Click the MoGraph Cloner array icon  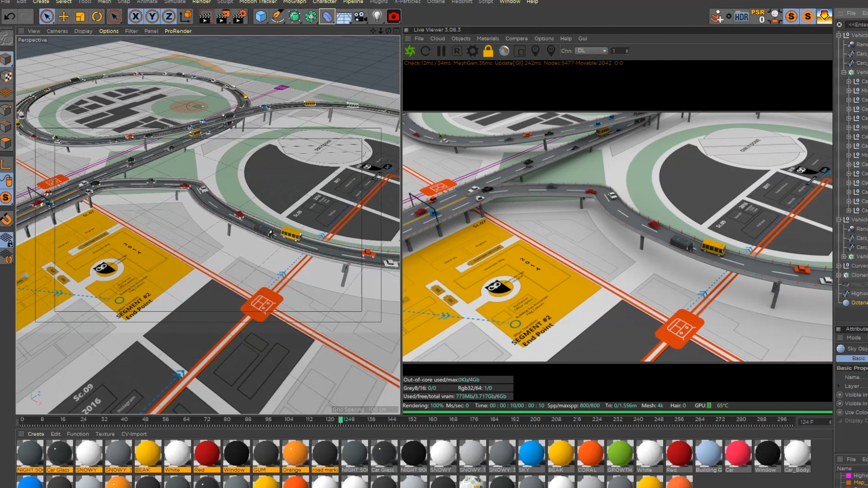click(x=311, y=17)
